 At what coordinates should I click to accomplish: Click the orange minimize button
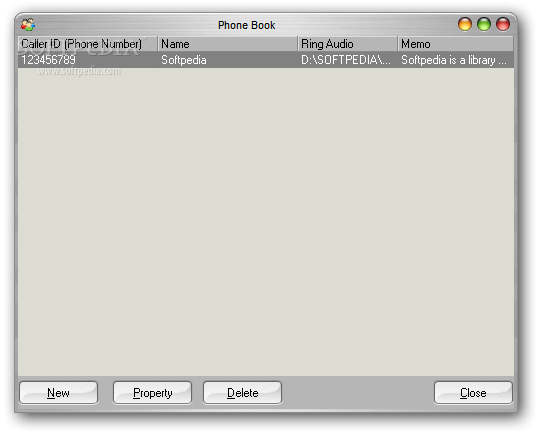(465, 24)
